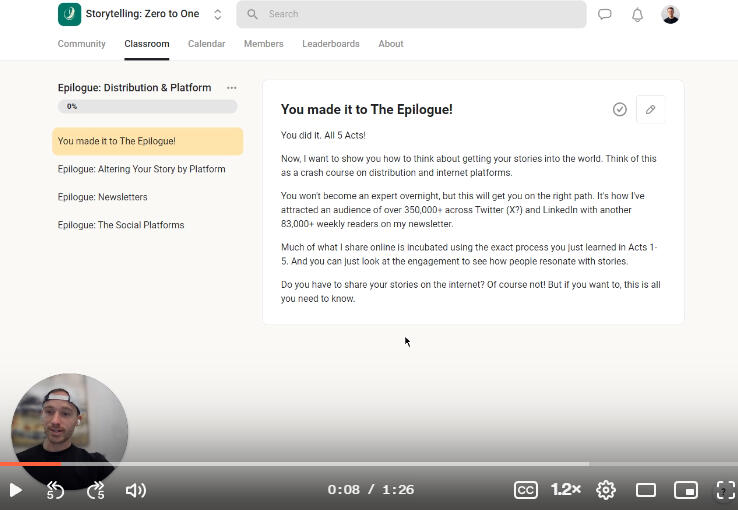The height and width of the screenshot is (510, 738).
Task: Open the 1.2x playback speed menu
Action: (x=565, y=489)
